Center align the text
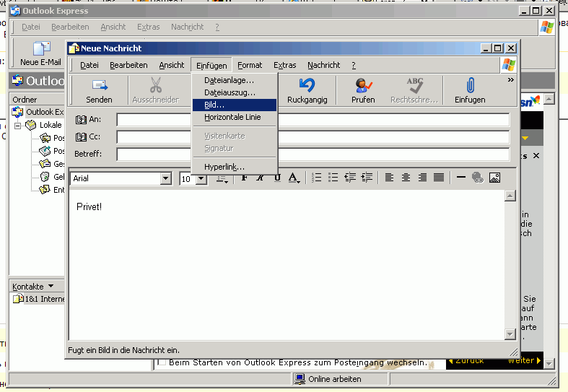Viewport: 568px width, 392px height. 406,178
